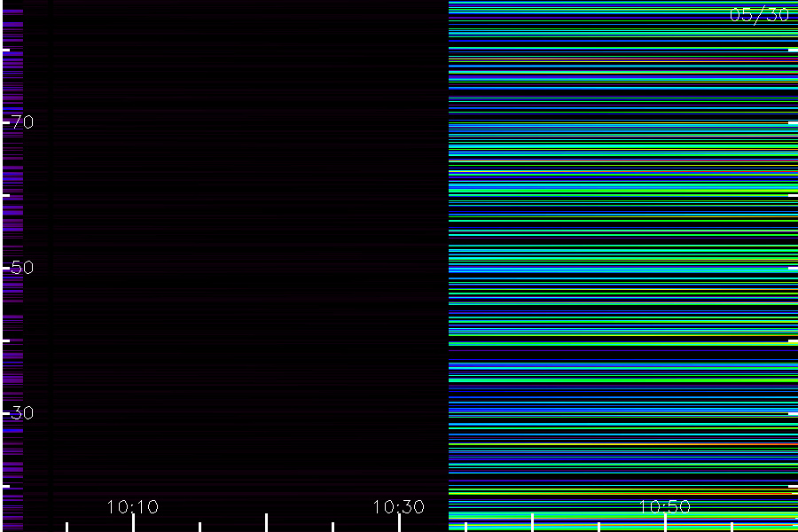Click the 50 label on the vertical axis

point(23,267)
